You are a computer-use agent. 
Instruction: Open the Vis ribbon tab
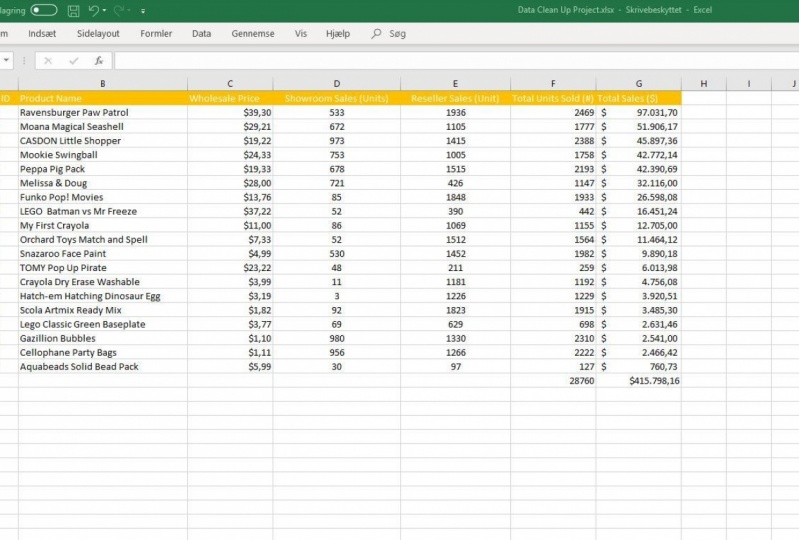click(x=301, y=34)
